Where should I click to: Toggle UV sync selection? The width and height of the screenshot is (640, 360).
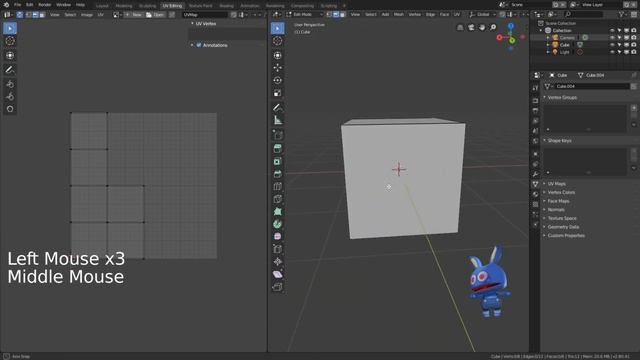(20, 15)
